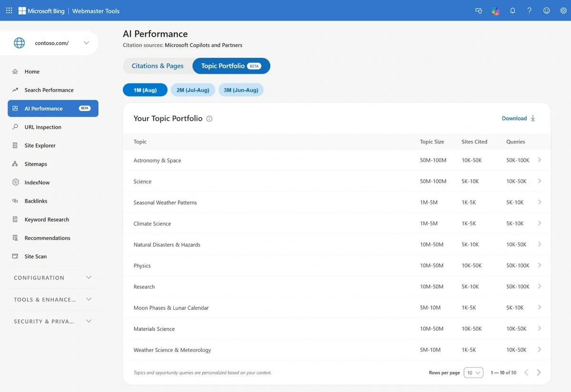Screen dimensions: 571x392
Task: Click the notifications bell icon
Action: (512, 10)
